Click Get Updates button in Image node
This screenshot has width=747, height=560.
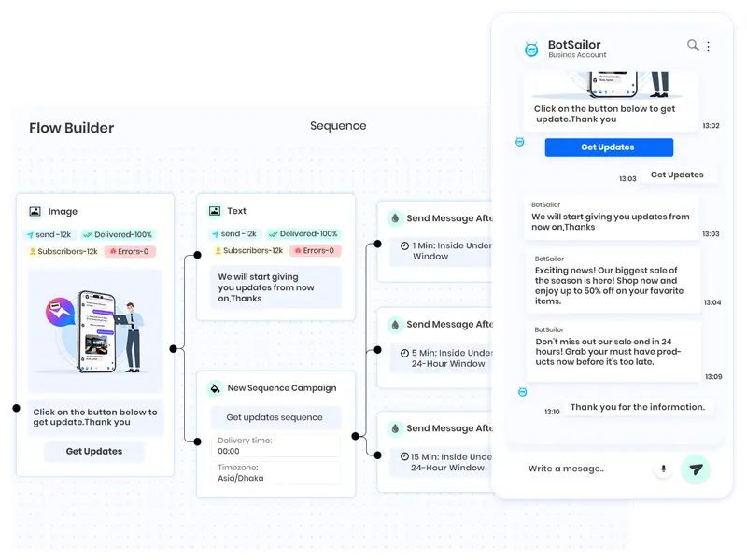(x=94, y=452)
